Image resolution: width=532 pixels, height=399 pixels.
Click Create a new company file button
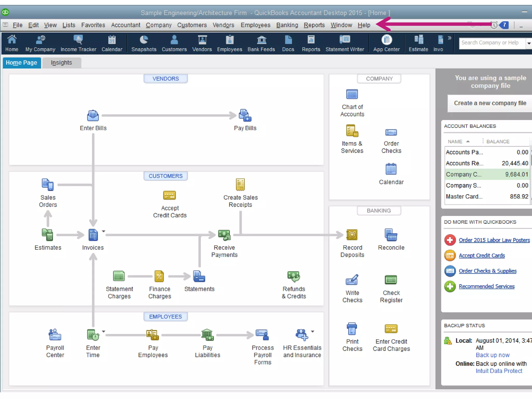click(490, 103)
